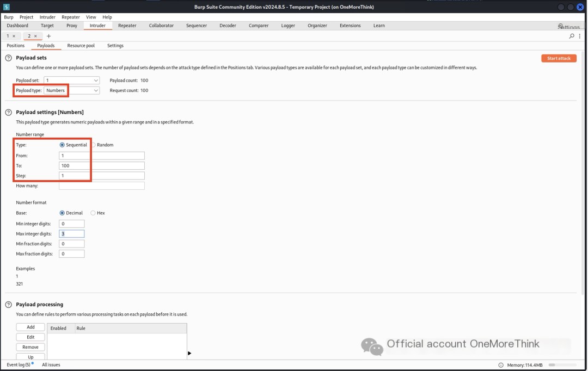Click the memory info icon
Image resolution: width=588 pixels, height=371 pixels.
click(501, 365)
